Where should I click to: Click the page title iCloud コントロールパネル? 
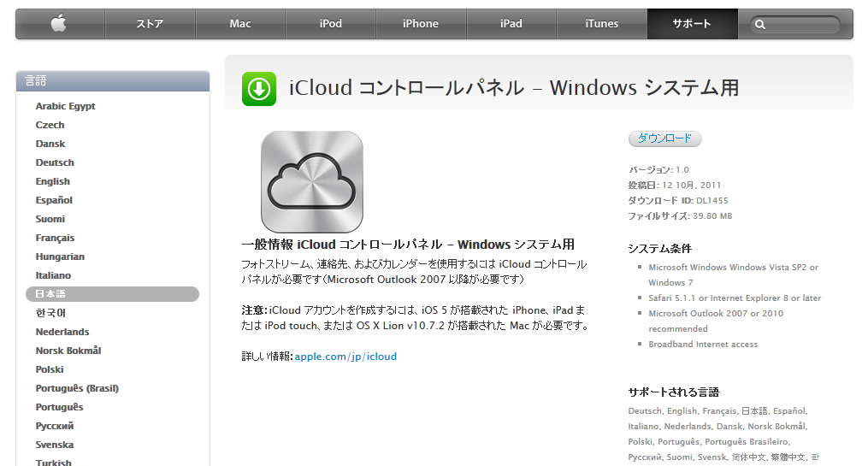coord(514,88)
